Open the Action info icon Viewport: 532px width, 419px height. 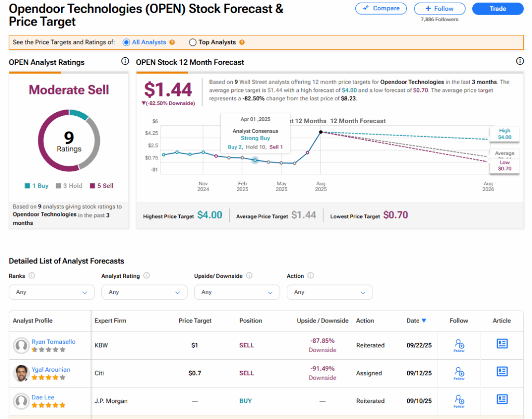pyautogui.click(x=311, y=276)
